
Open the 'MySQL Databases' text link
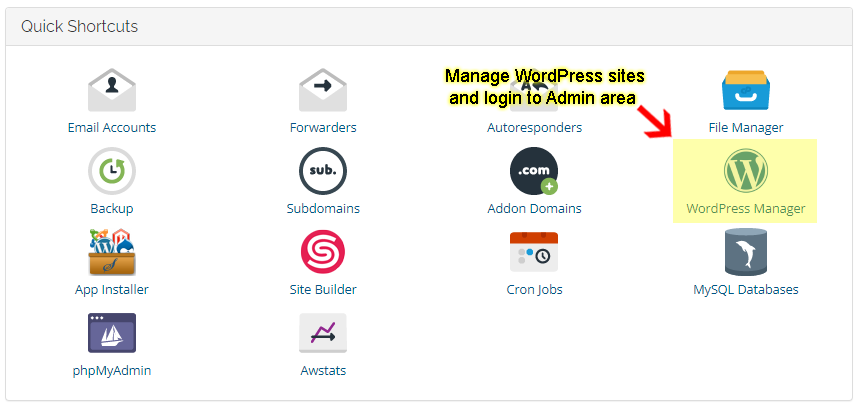(745, 290)
